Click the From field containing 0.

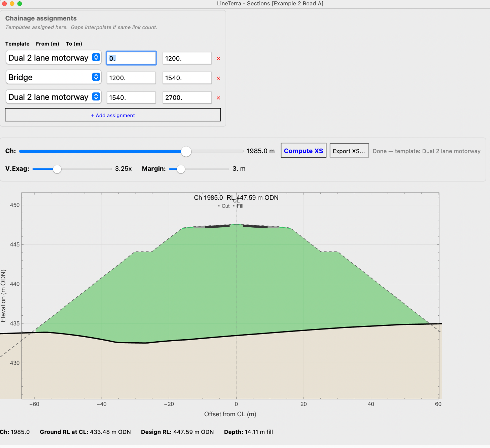[x=131, y=58]
